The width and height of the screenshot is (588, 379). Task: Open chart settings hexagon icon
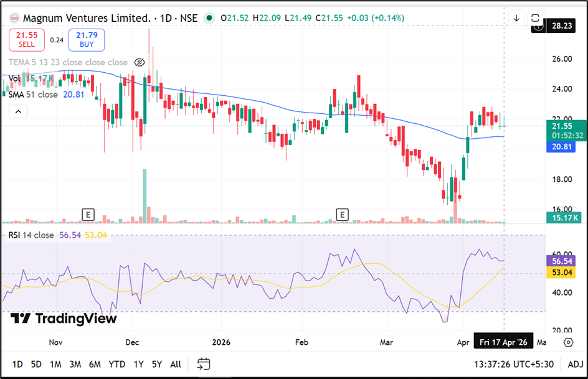tap(568, 342)
